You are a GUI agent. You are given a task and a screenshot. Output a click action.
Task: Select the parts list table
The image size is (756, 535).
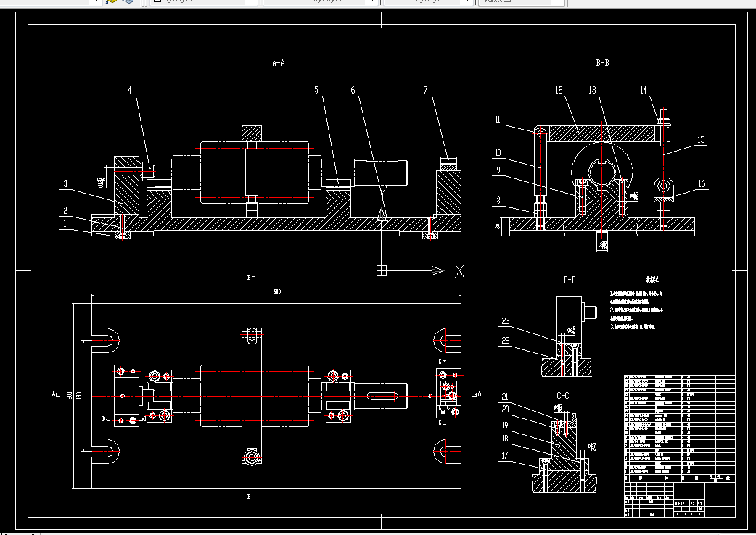[x=680, y=428]
